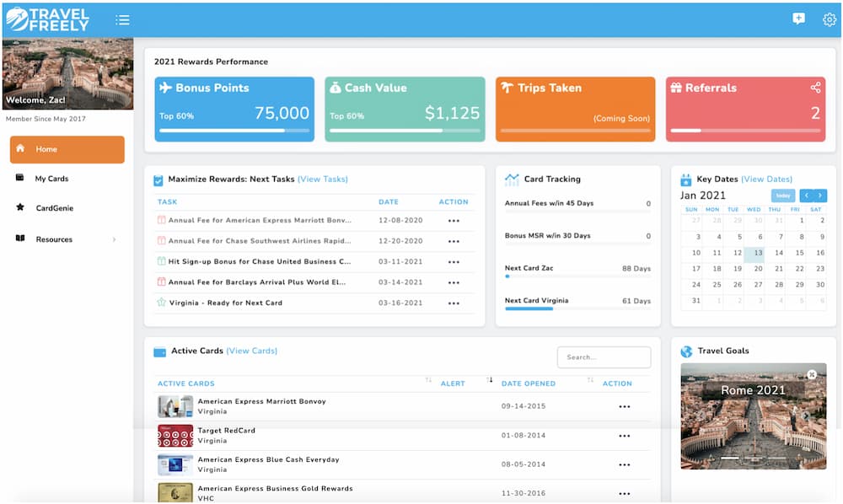Click the card icon beside Active Cards

coord(159,352)
